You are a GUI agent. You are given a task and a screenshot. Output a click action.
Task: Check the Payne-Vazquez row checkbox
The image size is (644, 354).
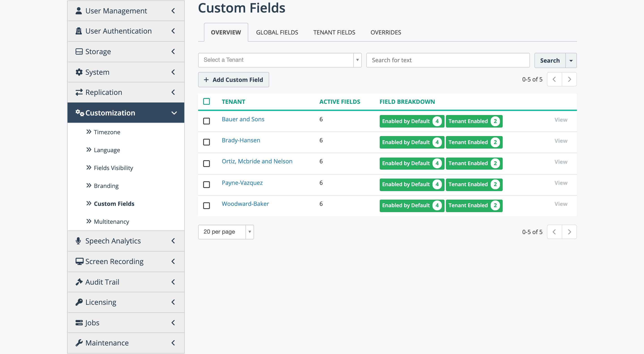point(206,185)
